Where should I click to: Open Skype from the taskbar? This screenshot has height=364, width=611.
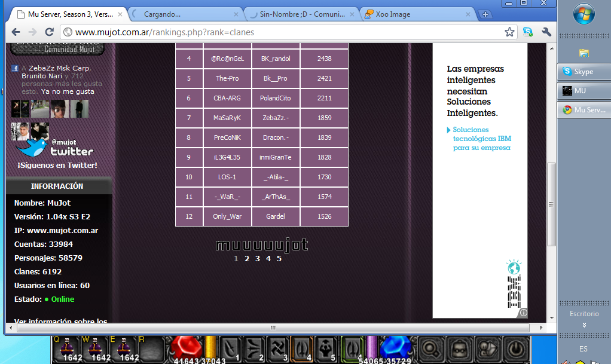pos(583,72)
